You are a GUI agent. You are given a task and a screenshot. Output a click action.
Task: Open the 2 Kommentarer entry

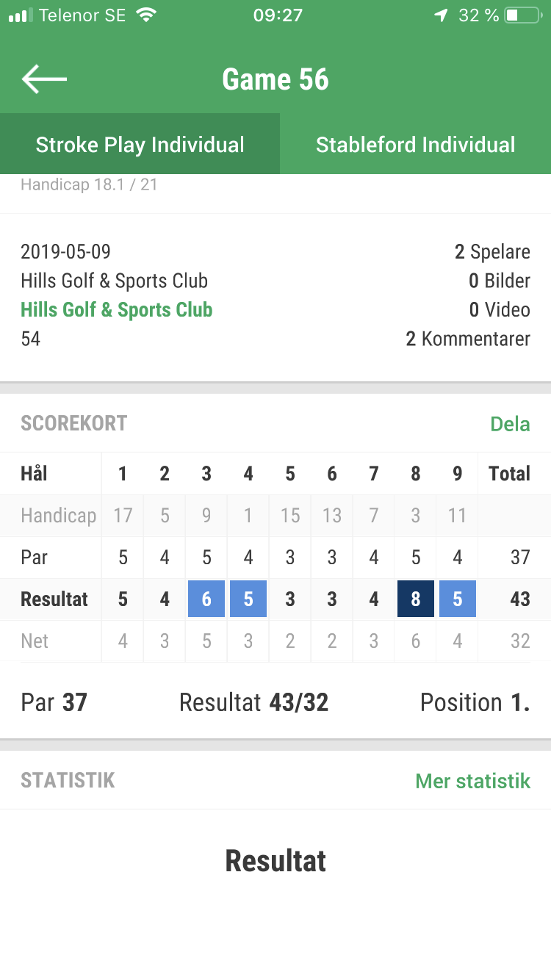[468, 339]
